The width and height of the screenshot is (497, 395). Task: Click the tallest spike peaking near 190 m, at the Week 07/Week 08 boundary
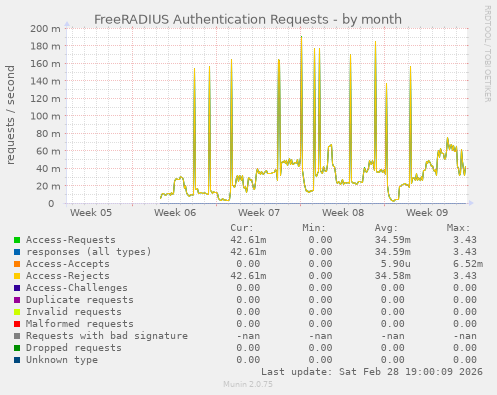tap(301, 37)
